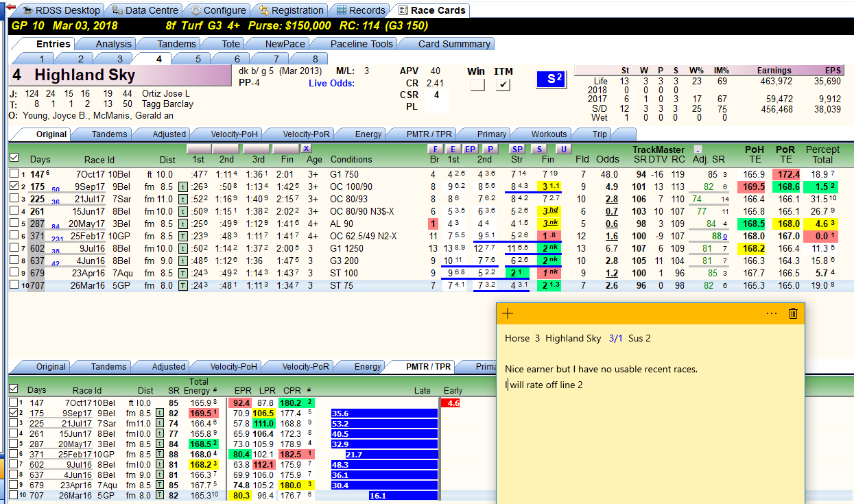Switch to the RDSS Desktop tab
Screen dimensions: 854x504
click(60, 10)
